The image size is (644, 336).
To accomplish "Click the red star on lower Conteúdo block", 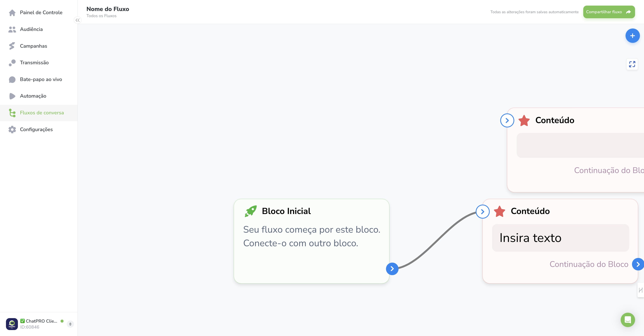I will [x=499, y=211].
